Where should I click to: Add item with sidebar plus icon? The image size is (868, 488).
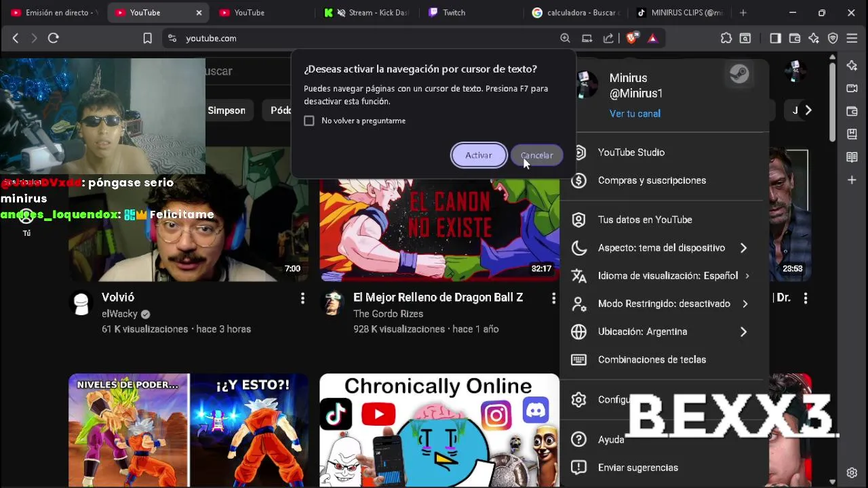pos(852,180)
